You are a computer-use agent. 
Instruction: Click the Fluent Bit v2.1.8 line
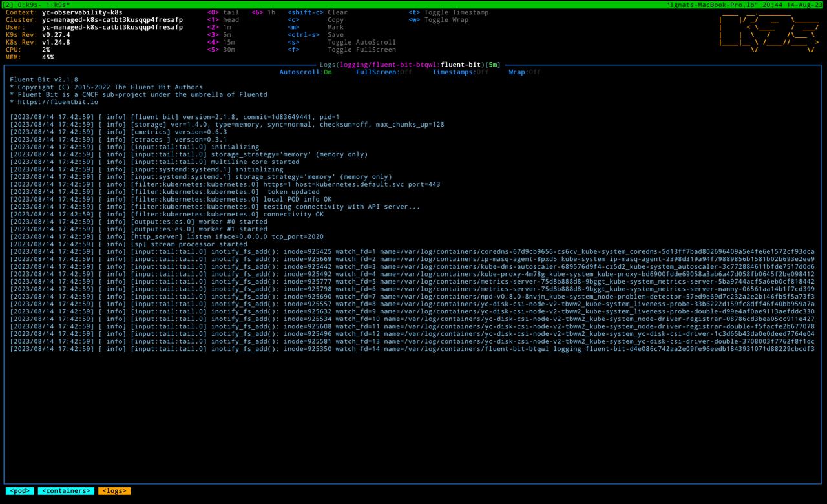point(44,79)
